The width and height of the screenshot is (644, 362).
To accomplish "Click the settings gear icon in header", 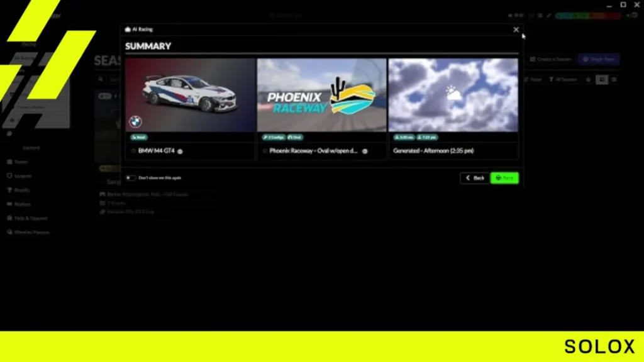I will point(540,16).
